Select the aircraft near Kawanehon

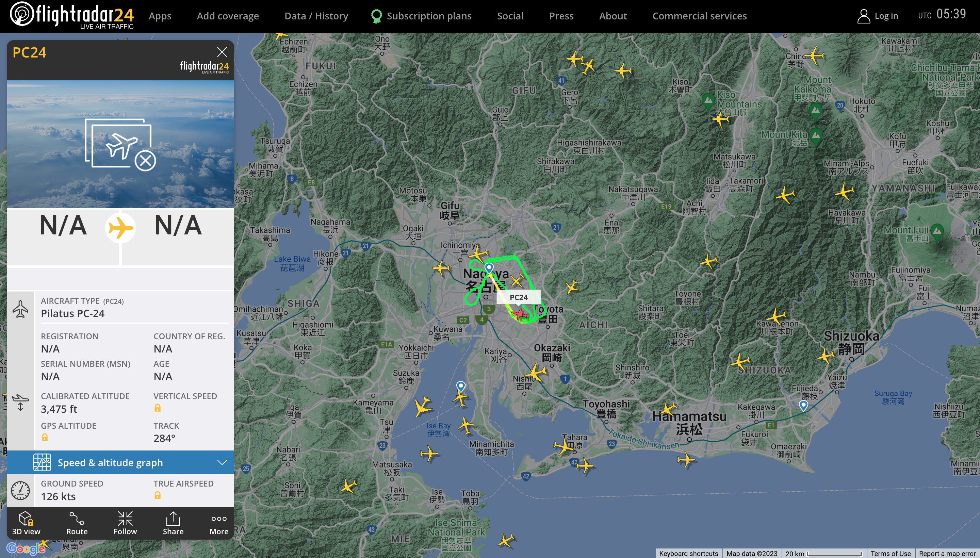coord(777,317)
